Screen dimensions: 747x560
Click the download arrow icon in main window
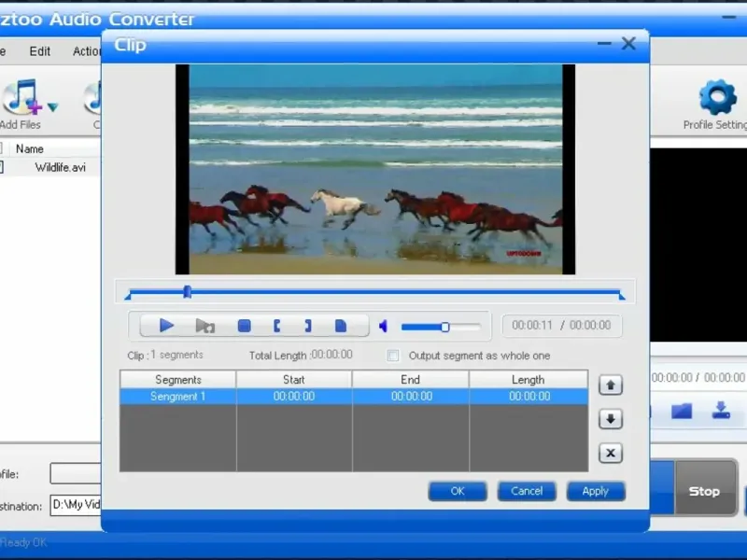[x=721, y=410]
